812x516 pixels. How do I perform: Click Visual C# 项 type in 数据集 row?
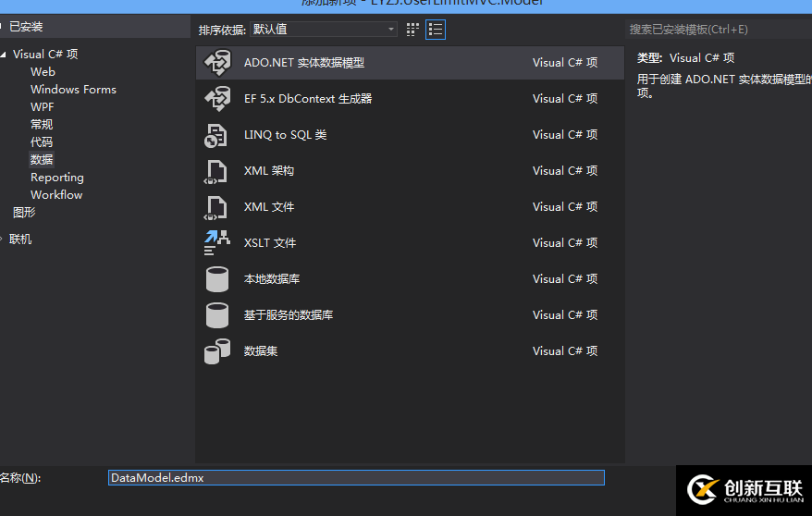(565, 351)
